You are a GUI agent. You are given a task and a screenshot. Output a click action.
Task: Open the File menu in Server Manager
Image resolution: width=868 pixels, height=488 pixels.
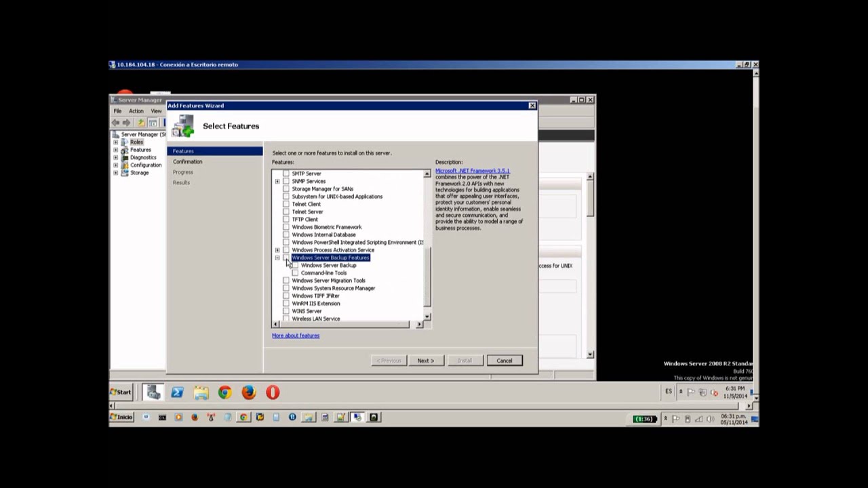coord(117,111)
